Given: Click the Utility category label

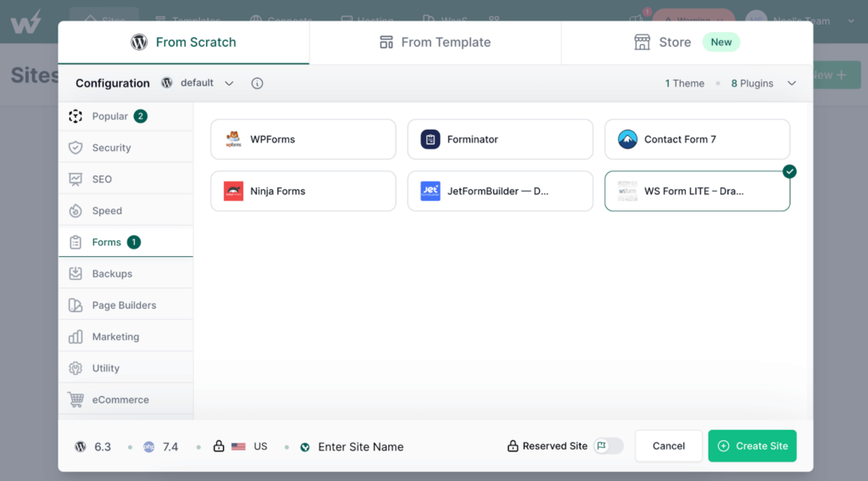Looking at the screenshot, I should (106, 368).
